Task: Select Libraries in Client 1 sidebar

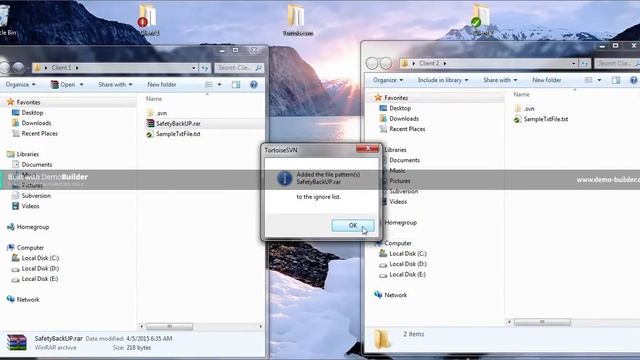Action: tap(23, 154)
